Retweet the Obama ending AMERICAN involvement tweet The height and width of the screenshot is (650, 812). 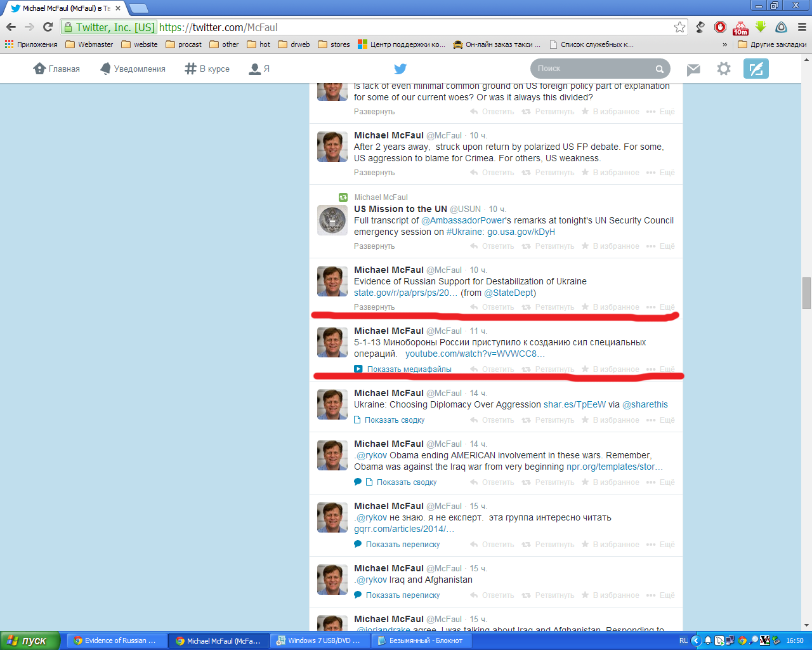coord(548,482)
